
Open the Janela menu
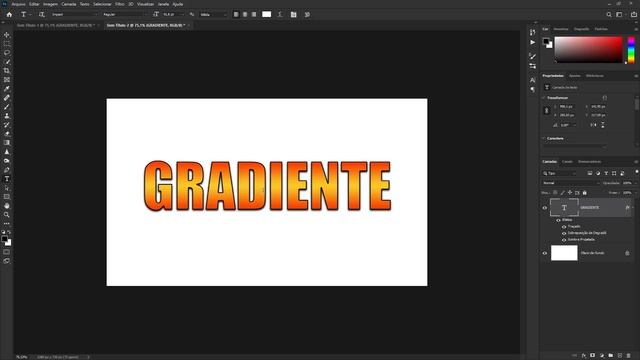(x=163, y=4)
